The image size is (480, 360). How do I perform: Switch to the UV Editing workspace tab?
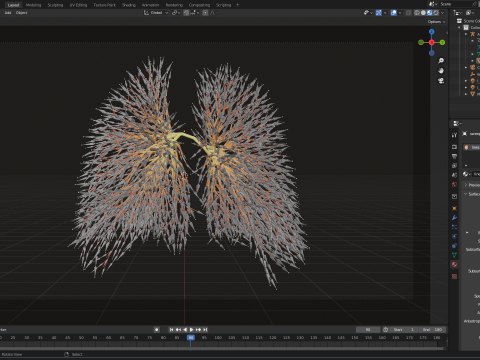click(x=78, y=5)
